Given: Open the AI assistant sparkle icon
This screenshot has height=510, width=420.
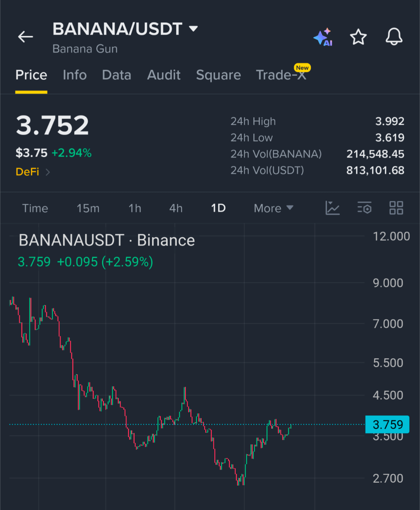Looking at the screenshot, I should (323, 37).
